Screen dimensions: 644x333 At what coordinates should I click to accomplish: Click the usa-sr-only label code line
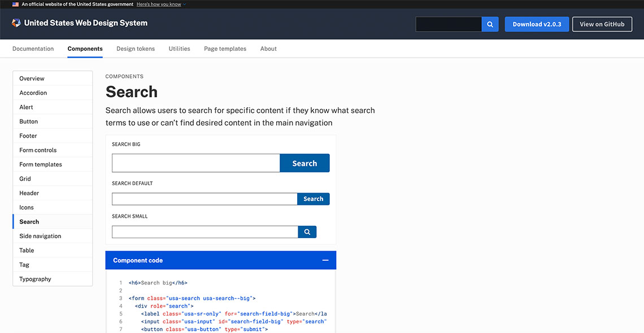click(234, 314)
